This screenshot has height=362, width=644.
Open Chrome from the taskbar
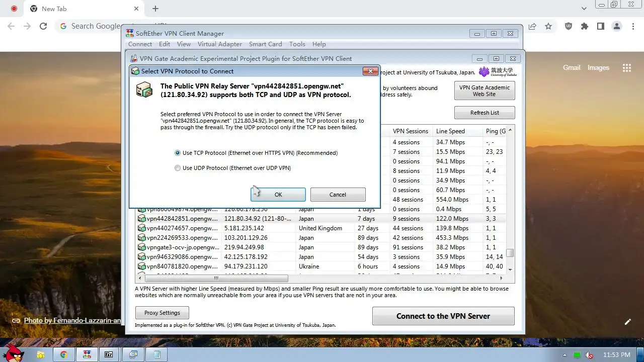pos(64,354)
